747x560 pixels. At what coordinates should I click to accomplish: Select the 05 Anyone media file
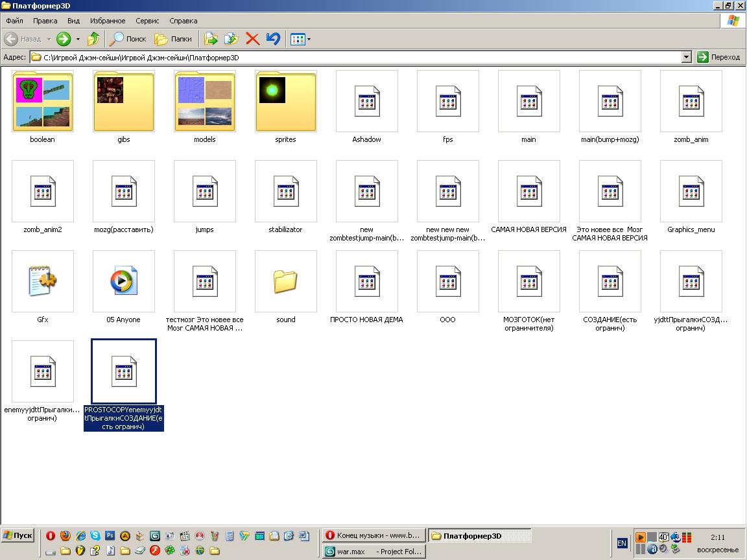click(123, 281)
